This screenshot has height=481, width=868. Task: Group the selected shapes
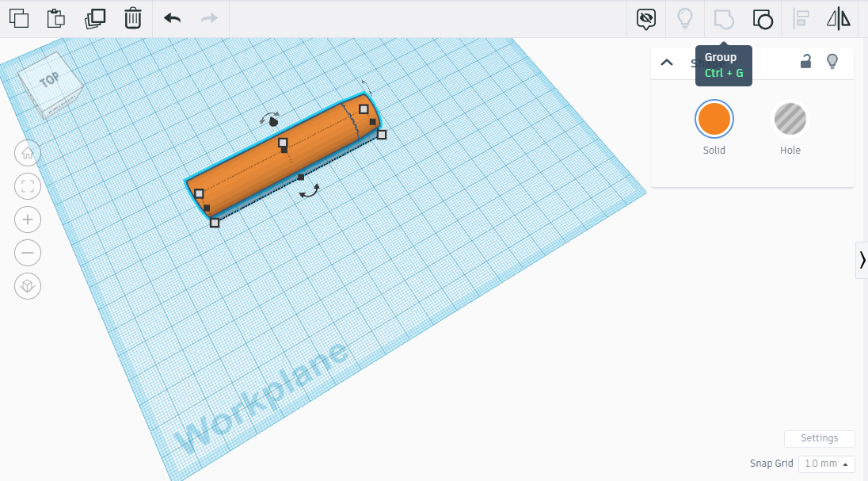click(724, 19)
